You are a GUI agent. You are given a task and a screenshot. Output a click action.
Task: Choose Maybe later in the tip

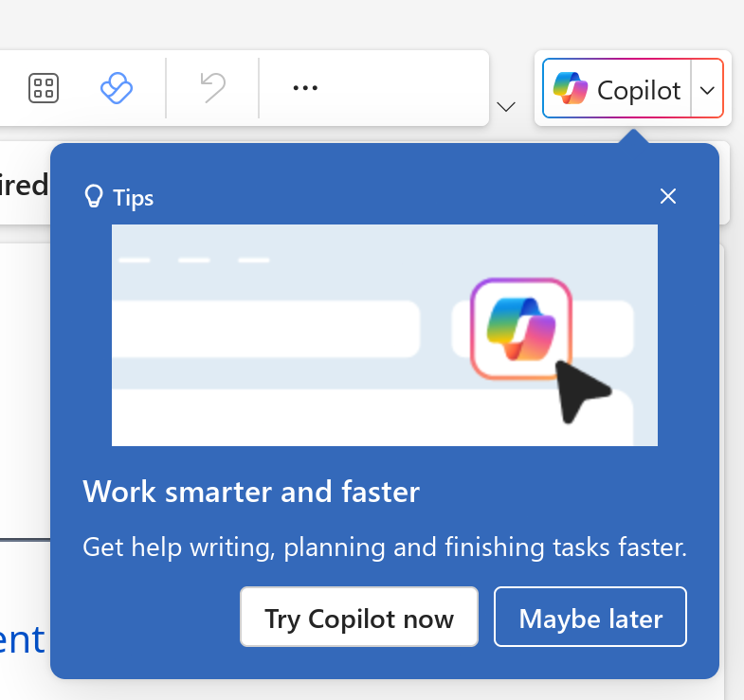point(590,617)
